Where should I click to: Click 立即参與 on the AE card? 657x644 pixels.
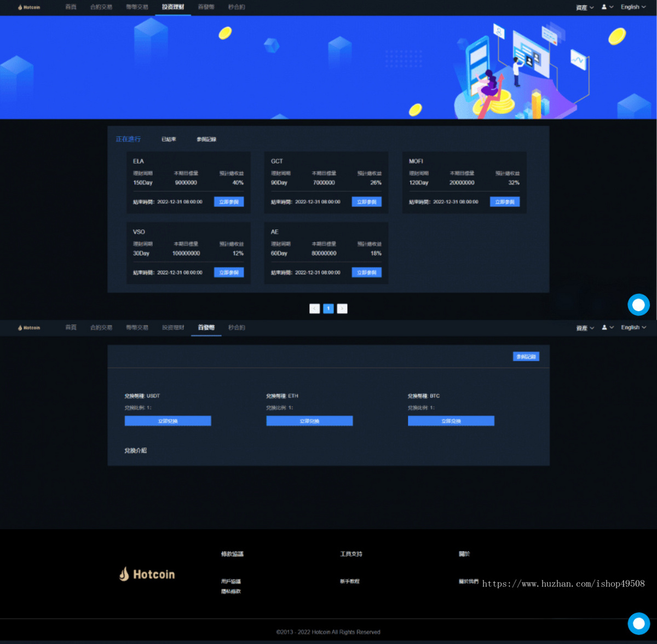click(x=367, y=272)
